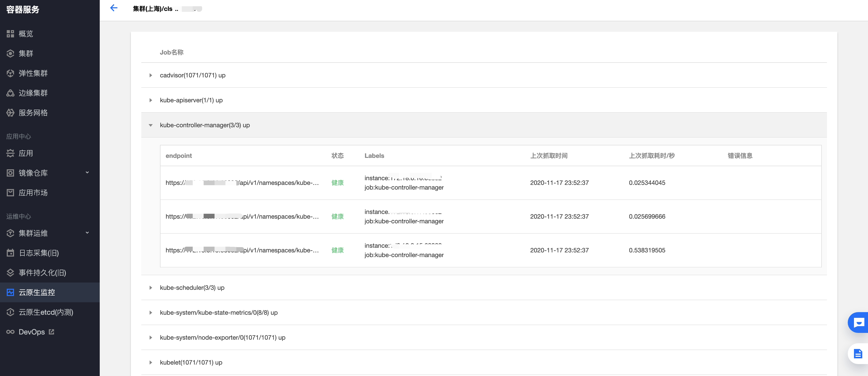The image size is (868, 376).
Task: Click the scrape duration 0.025699666 cell
Action: (x=647, y=217)
